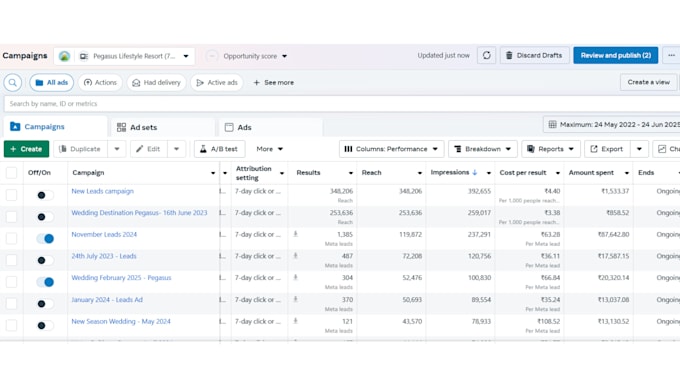Click the info icon in the November Leads 2024 row
This screenshot has width=680, height=383.
295,234
